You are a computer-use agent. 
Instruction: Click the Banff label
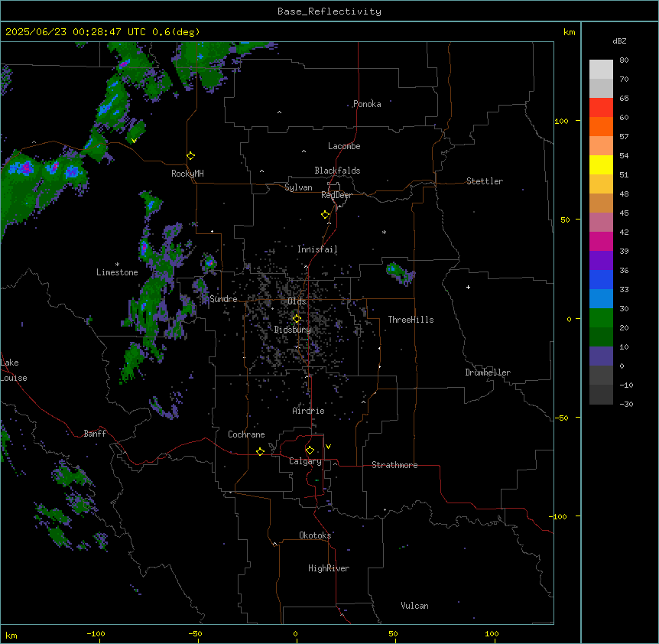pos(95,434)
